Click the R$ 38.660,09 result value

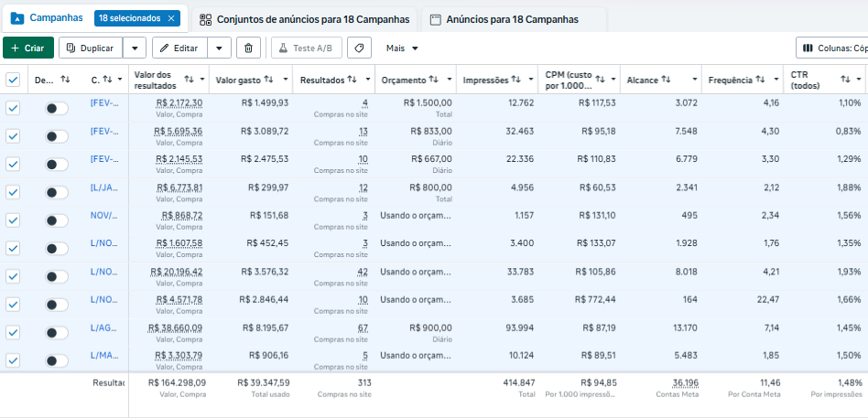(175, 328)
